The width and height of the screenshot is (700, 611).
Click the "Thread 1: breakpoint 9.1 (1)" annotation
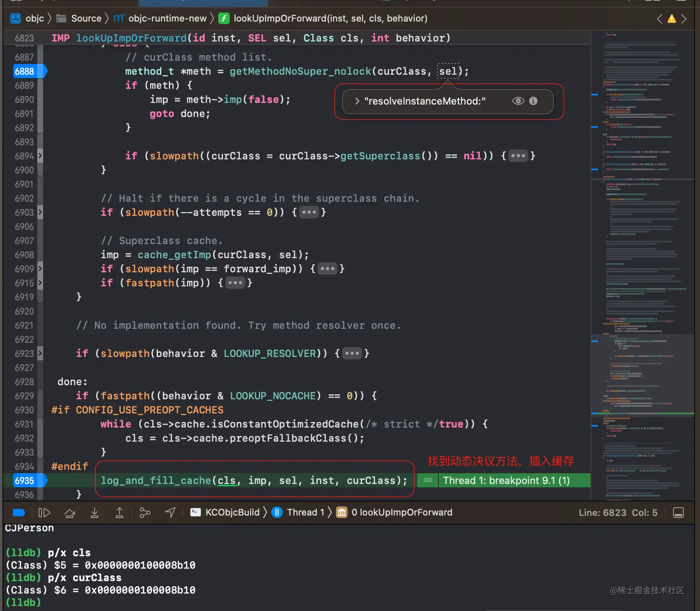coord(506,480)
